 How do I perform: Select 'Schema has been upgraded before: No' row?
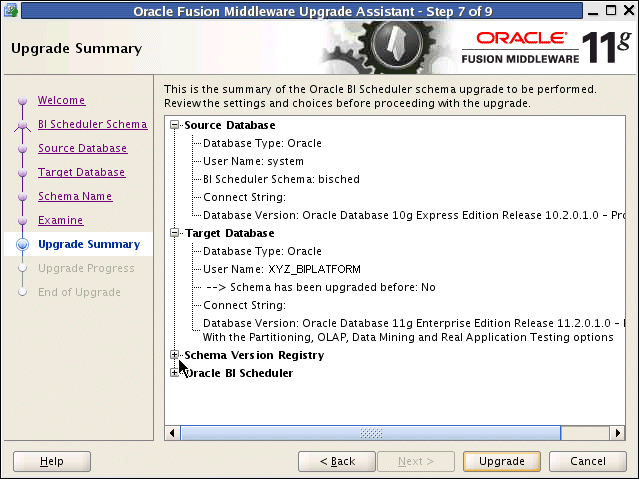coord(319,287)
